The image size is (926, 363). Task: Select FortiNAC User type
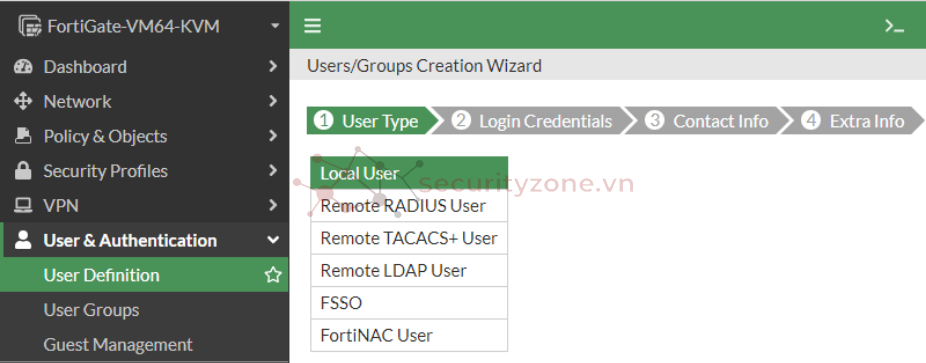click(x=409, y=336)
